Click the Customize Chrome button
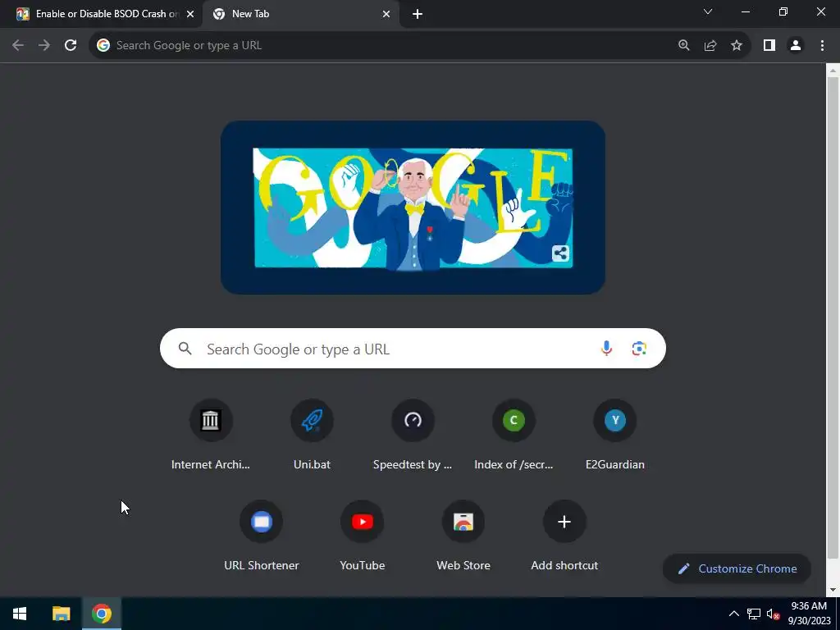This screenshot has height=630, width=840. tap(737, 568)
